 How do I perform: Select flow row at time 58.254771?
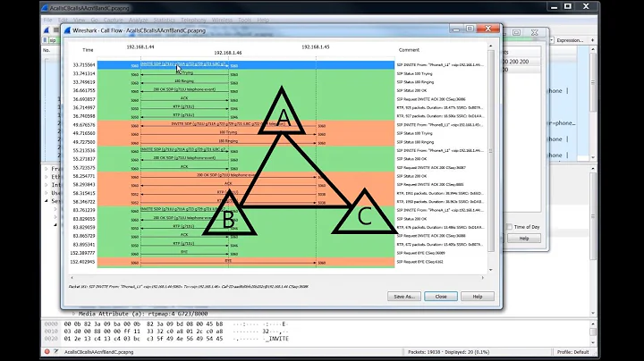246,176
